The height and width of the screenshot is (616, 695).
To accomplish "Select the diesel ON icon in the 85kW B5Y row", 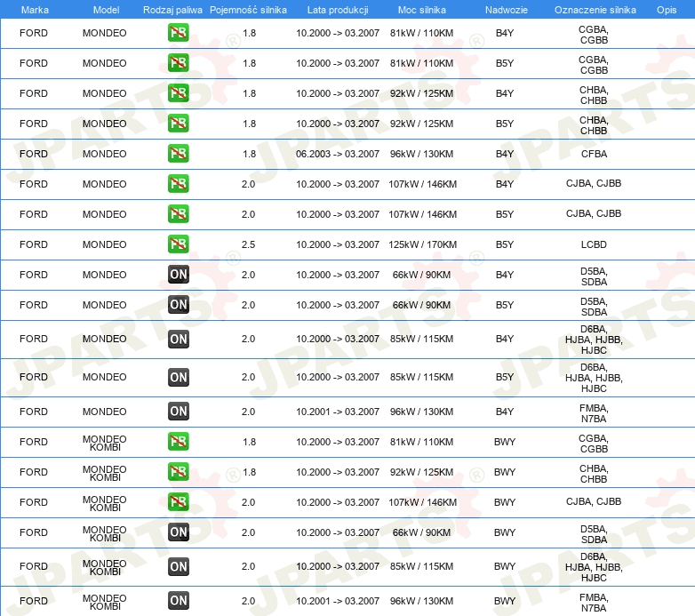I will (x=178, y=377).
